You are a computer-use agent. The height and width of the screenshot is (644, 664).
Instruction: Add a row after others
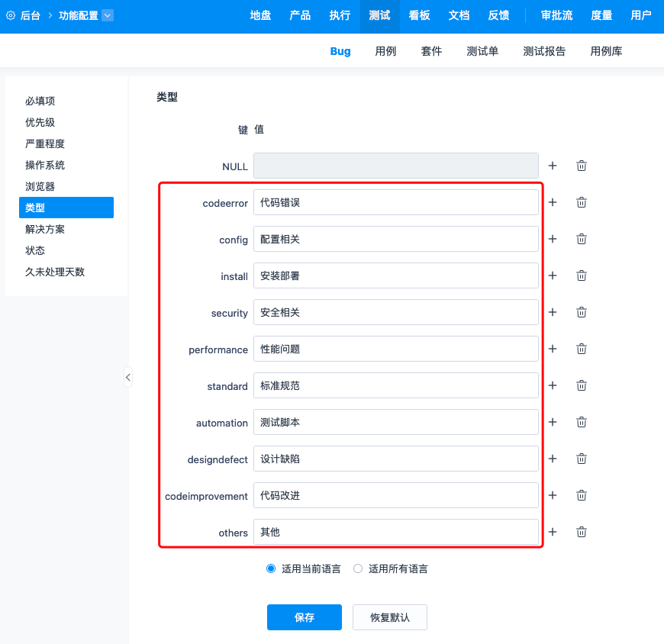[x=553, y=532]
